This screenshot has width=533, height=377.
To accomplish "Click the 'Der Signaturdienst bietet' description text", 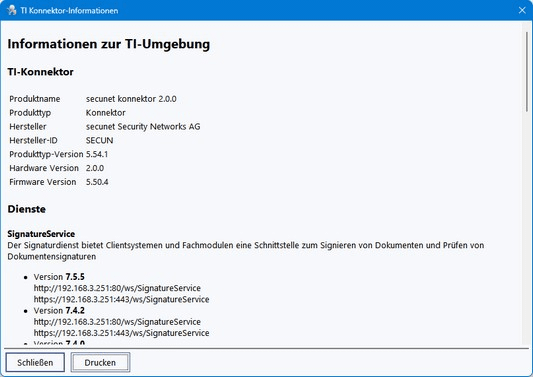I will pos(246,251).
